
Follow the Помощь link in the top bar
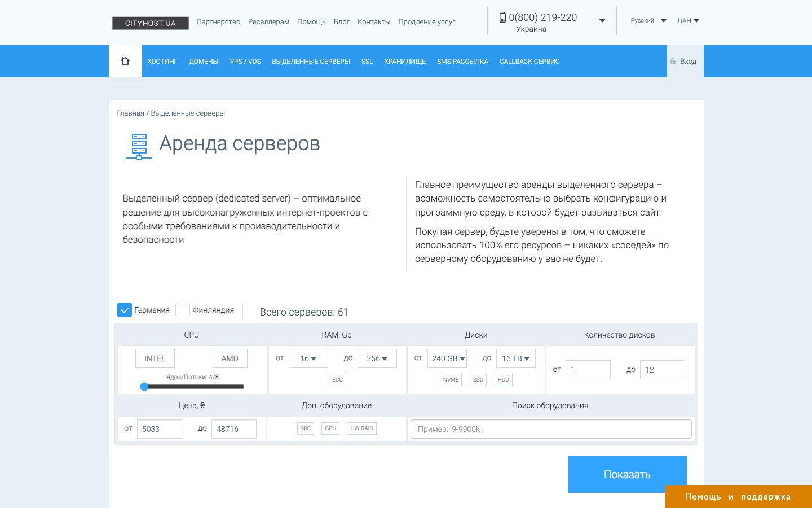pos(311,22)
